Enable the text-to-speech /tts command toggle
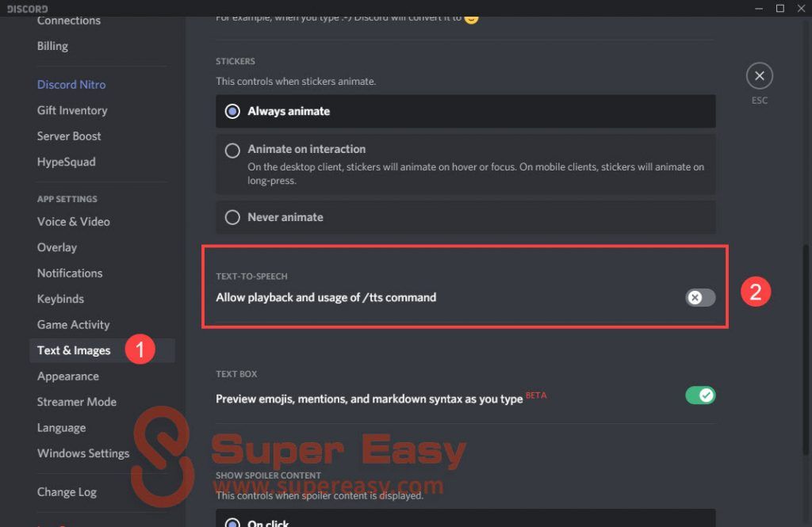Image resolution: width=812 pixels, height=527 pixels. click(700, 297)
